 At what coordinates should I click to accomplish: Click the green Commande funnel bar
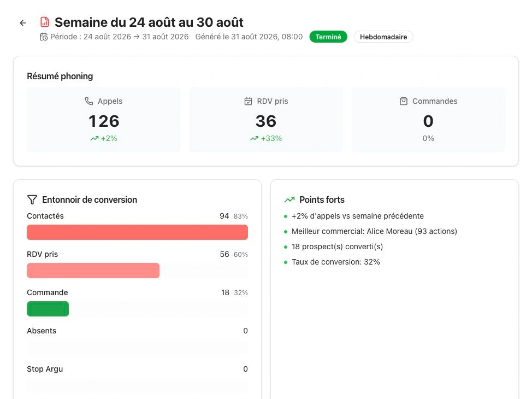(x=48, y=309)
